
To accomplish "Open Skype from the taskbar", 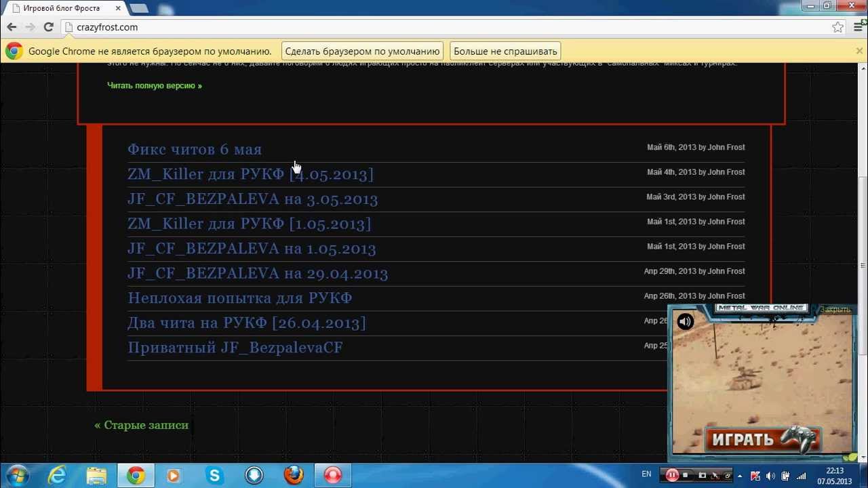I will [x=214, y=476].
